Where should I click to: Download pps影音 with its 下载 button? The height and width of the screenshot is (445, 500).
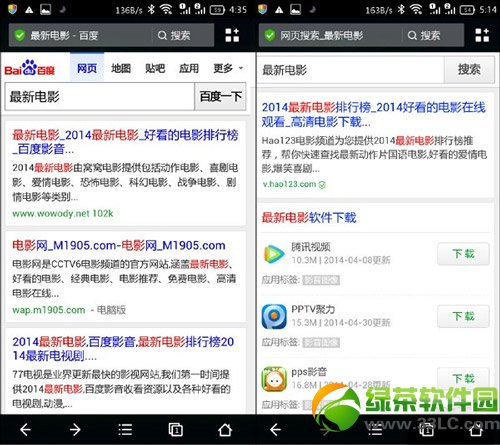pyautogui.click(x=463, y=378)
